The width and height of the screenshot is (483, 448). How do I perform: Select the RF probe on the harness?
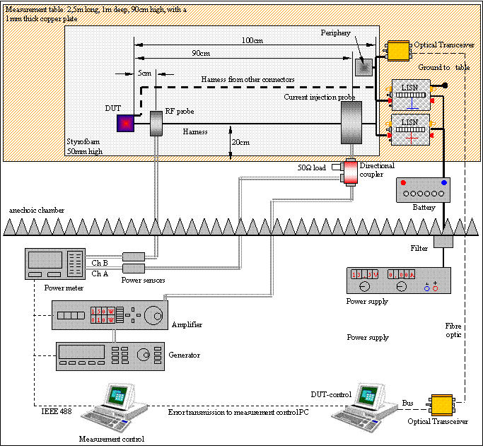coord(156,124)
